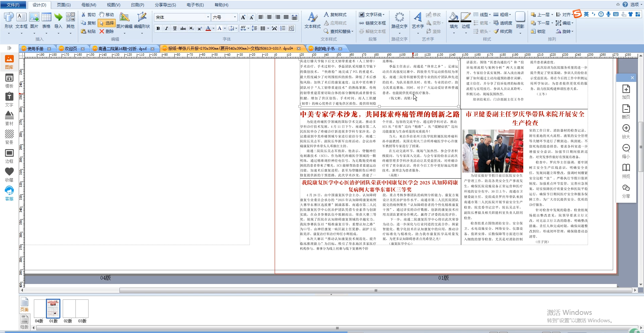Toggle bold formatting
This screenshot has height=333, width=644.
pos(158,29)
